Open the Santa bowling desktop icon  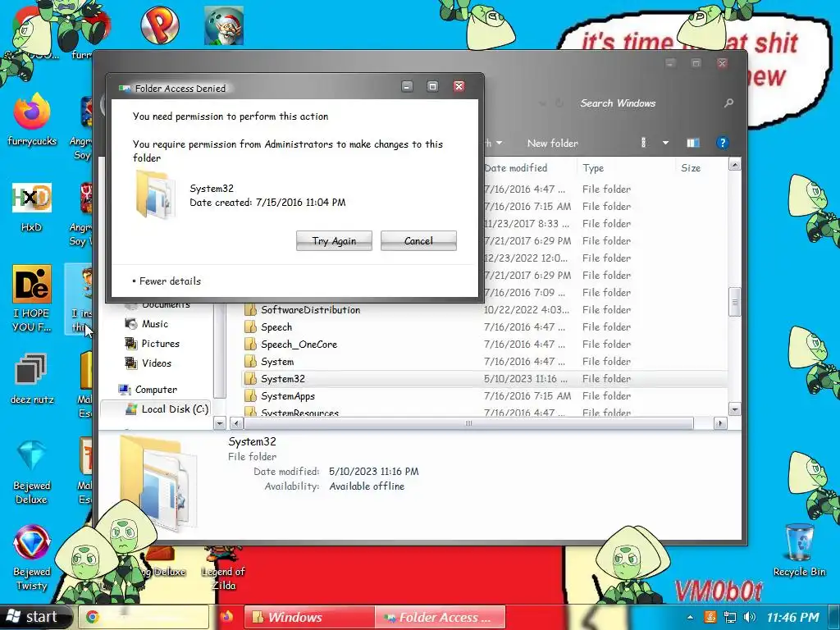224,25
